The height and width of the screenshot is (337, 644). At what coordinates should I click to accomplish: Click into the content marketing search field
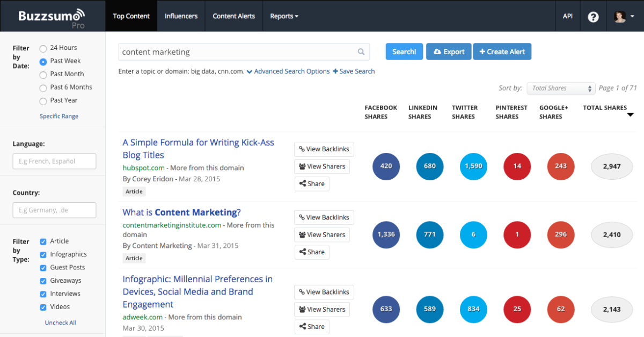click(244, 52)
